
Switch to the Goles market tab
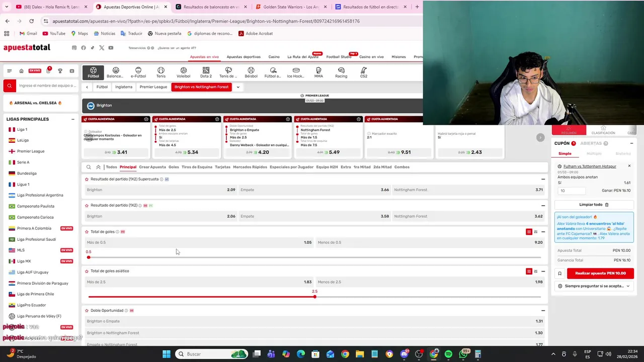pos(174,167)
